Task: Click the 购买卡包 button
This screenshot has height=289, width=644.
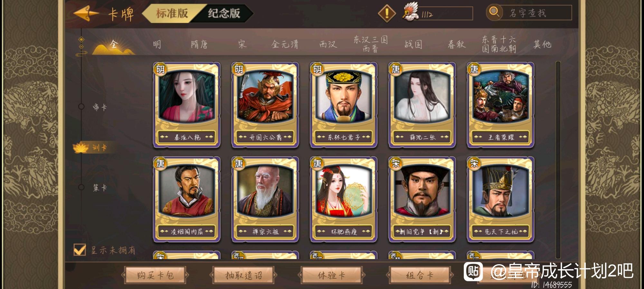Action: click(155, 275)
